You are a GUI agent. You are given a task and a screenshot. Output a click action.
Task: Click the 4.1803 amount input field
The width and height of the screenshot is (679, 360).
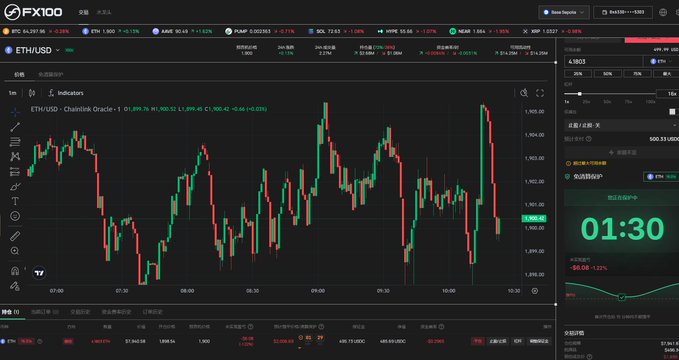point(604,62)
